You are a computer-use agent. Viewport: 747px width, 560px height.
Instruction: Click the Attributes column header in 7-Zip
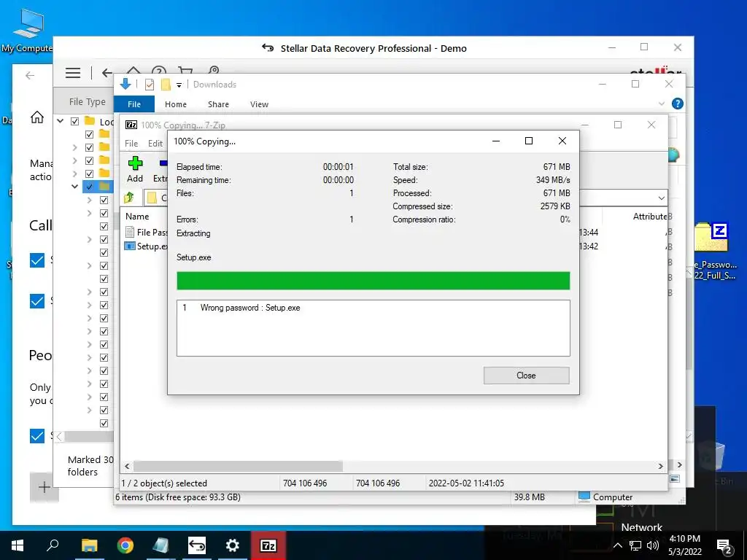click(x=650, y=216)
